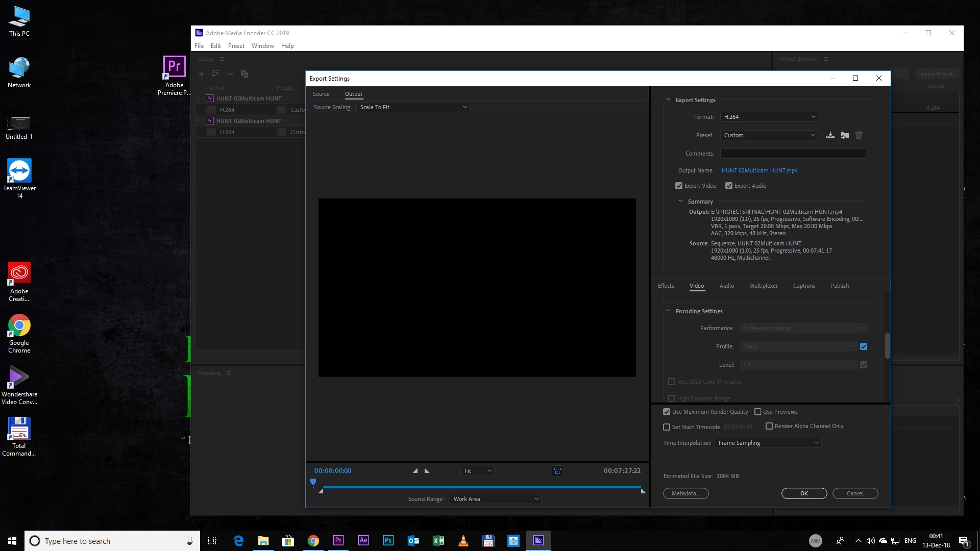Open Photoshop from the taskbar
980x551 pixels.
(x=388, y=541)
